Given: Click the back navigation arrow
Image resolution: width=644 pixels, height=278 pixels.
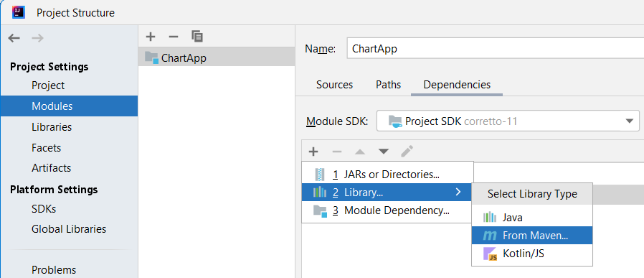Looking at the screenshot, I should point(14,38).
